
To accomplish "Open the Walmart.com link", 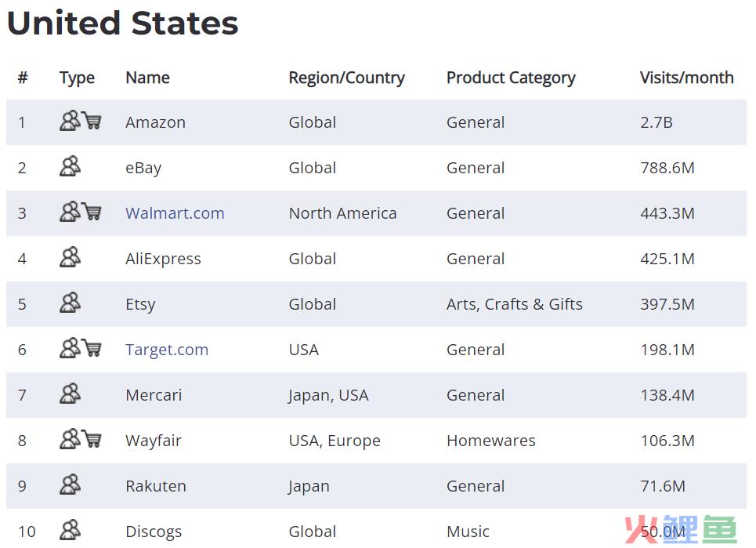I will coord(175,213).
